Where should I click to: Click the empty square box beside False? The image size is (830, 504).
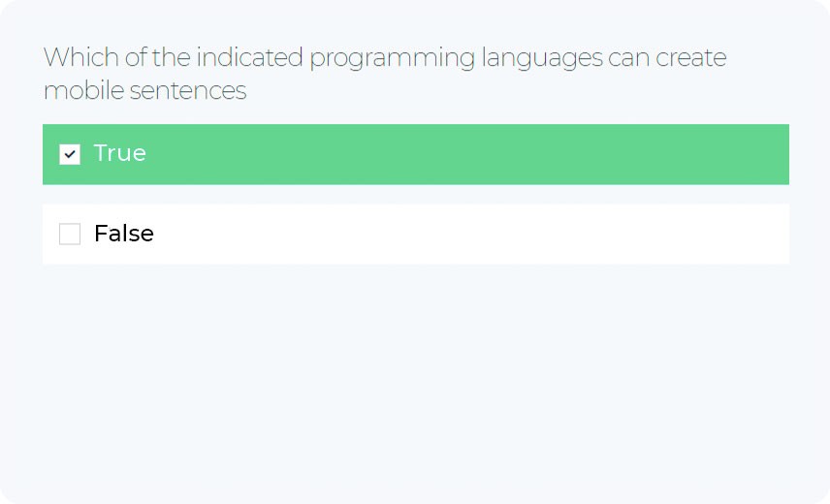tap(70, 234)
